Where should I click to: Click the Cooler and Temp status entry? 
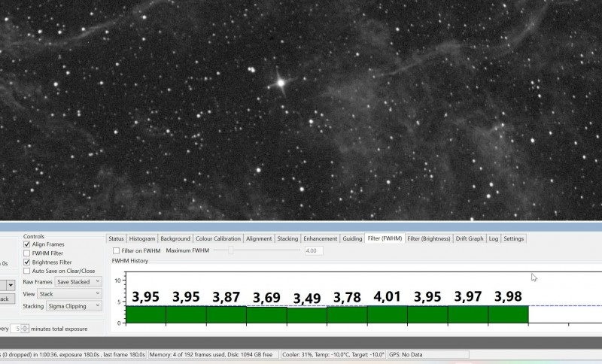coord(333,354)
